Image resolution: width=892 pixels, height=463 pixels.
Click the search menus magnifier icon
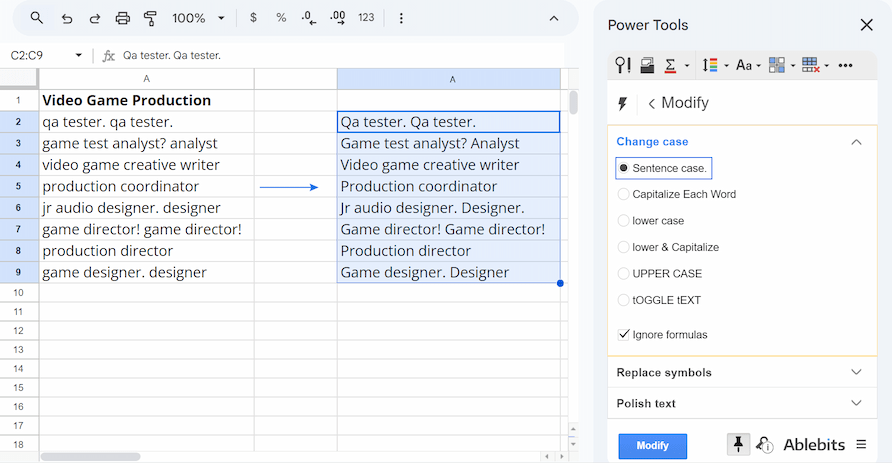36,18
